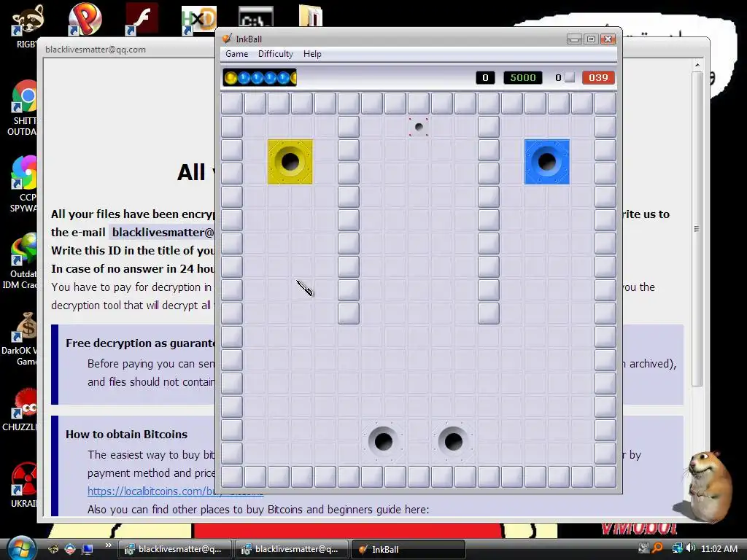Switch to second blacklivesmatter@q... taskbar button
The image size is (747, 560).
(291, 549)
